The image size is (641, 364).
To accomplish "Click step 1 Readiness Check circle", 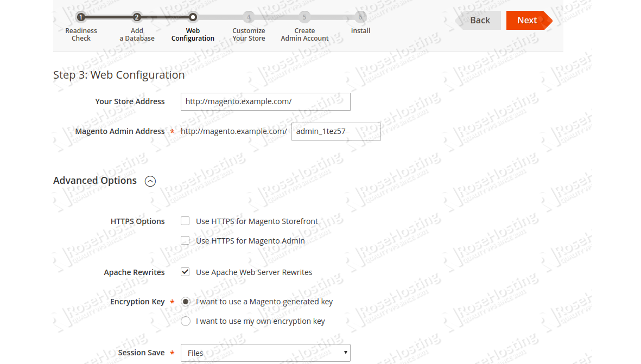I will [x=81, y=17].
